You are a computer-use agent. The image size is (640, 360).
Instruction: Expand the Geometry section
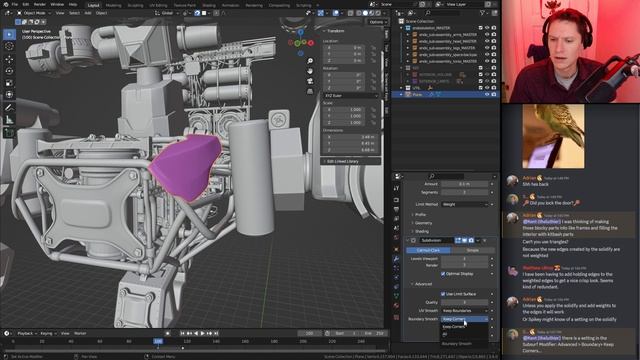click(423, 223)
